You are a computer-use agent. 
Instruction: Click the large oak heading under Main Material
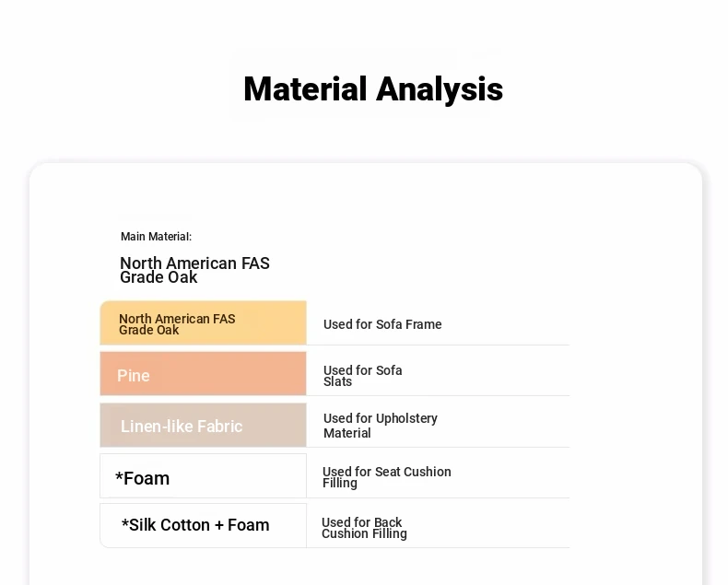pyautogui.click(x=194, y=270)
